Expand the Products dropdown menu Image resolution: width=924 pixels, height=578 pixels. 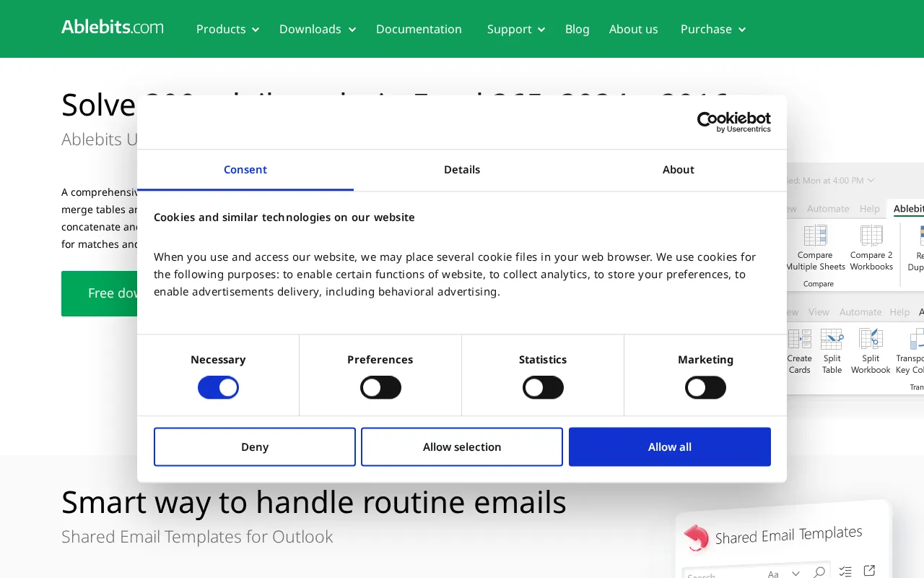pyautogui.click(x=227, y=29)
